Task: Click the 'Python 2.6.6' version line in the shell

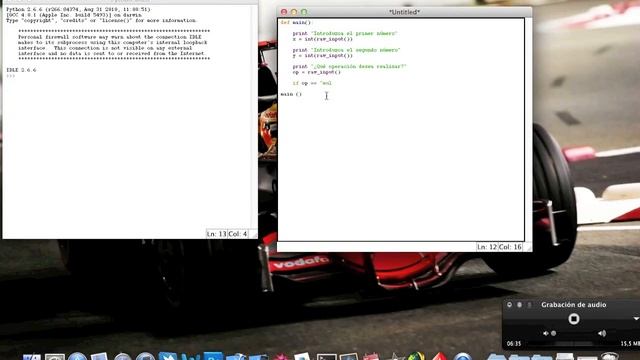Action: (78, 9)
